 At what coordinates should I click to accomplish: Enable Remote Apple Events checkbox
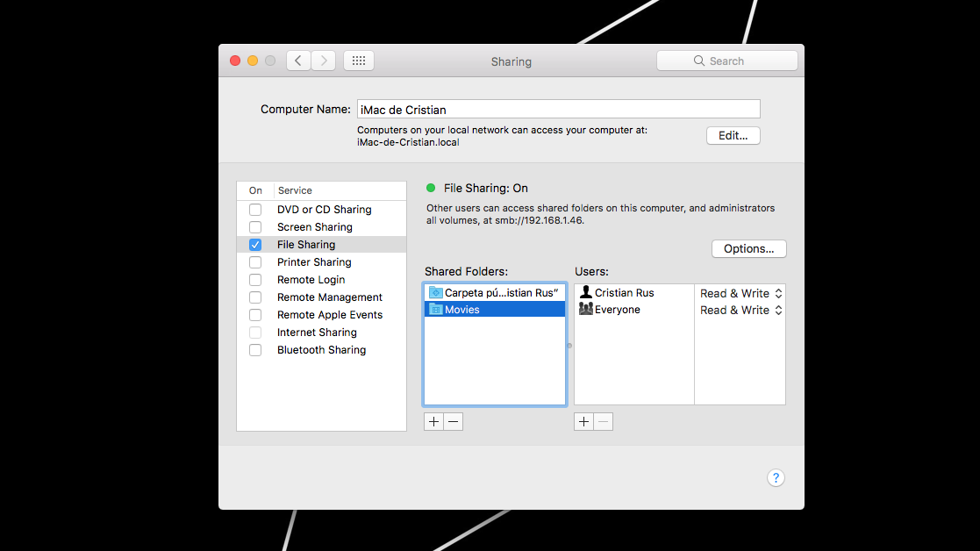[x=255, y=314]
